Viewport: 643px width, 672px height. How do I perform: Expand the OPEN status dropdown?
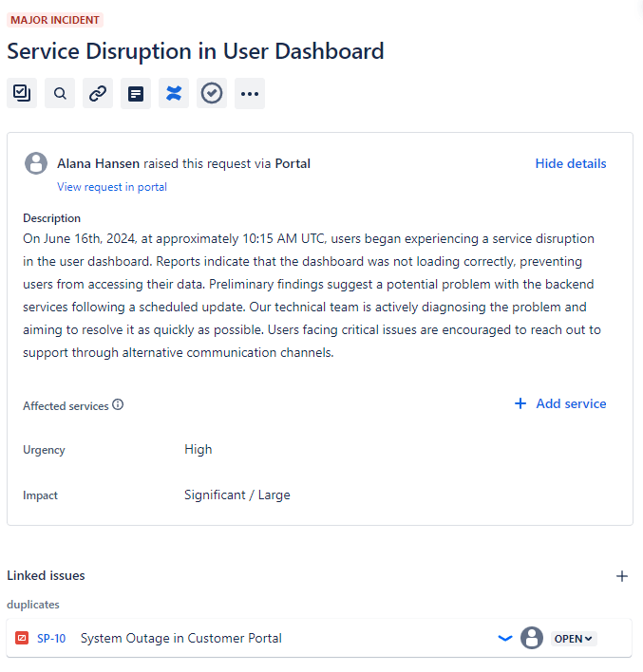(574, 638)
